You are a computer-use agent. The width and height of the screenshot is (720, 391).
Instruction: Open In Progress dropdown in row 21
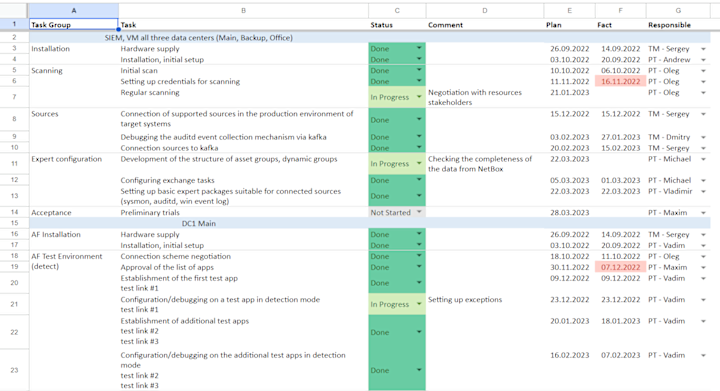419,304
